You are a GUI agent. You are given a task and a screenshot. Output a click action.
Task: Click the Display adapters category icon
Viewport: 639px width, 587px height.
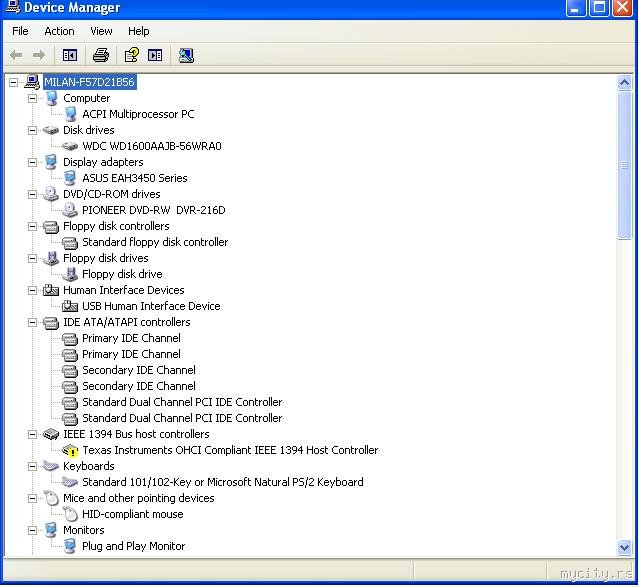51,162
